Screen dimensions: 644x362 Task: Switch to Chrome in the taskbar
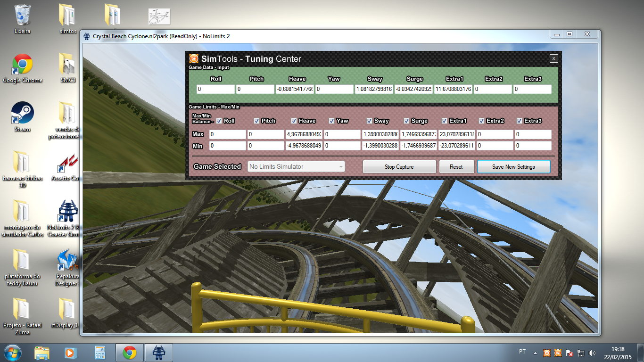[x=130, y=353]
